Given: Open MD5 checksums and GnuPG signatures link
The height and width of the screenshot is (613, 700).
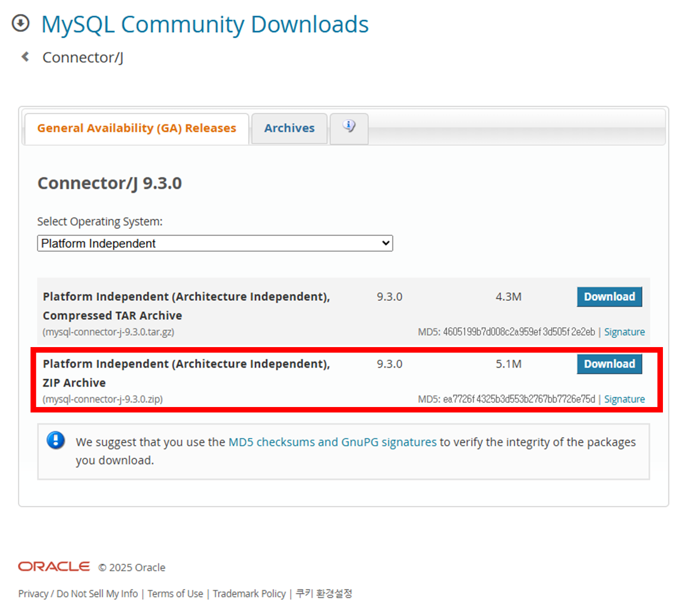Looking at the screenshot, I should [x=333, y=442].
